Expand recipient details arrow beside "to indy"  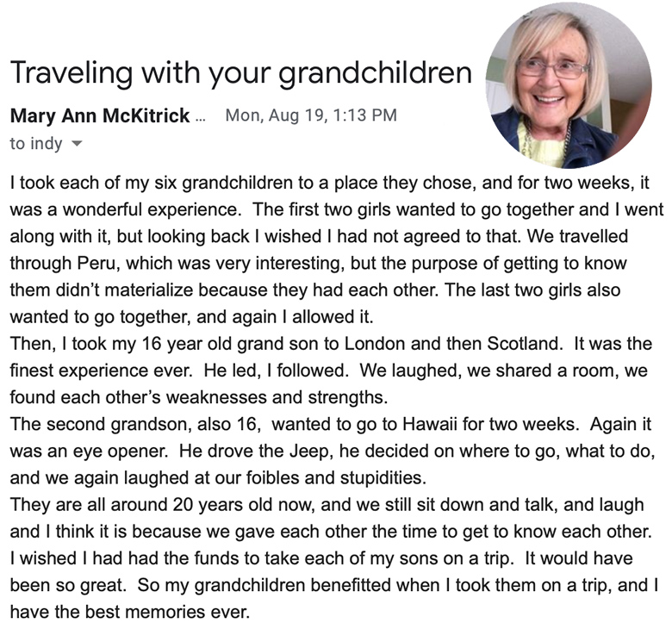click(x=76, y=144)
